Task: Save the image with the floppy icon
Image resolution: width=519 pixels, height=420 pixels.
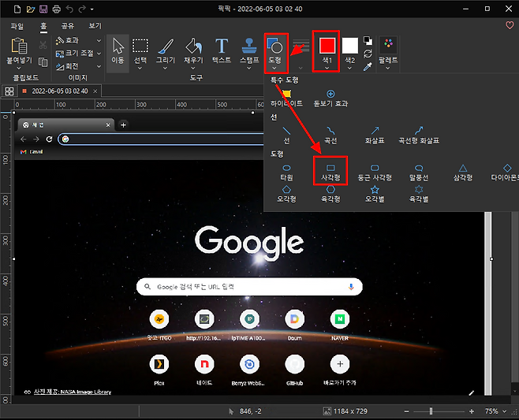Action: pyautogui.click(x=43, y=9)
